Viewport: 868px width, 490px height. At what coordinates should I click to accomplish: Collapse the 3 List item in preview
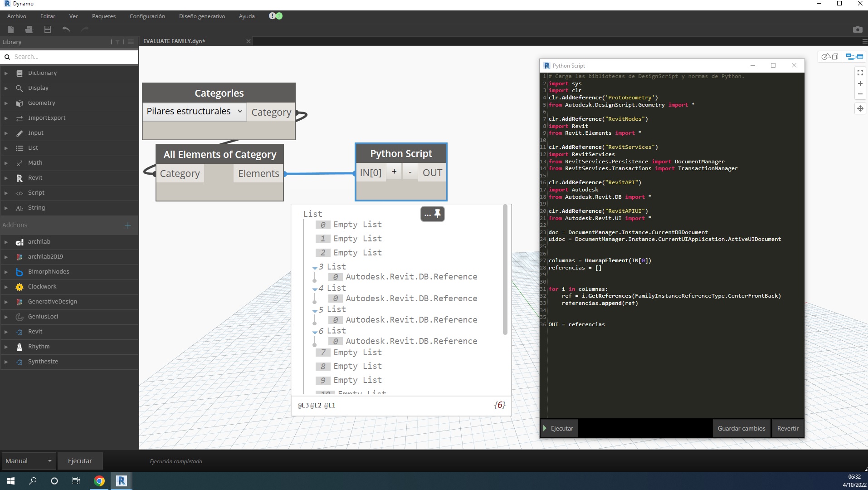315,268
